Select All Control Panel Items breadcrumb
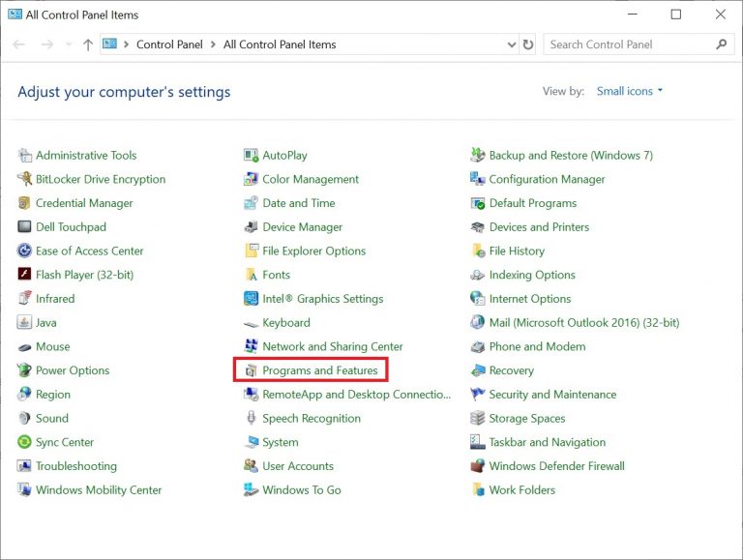This screenshot has width=743, height=560. tap(280, 44)
